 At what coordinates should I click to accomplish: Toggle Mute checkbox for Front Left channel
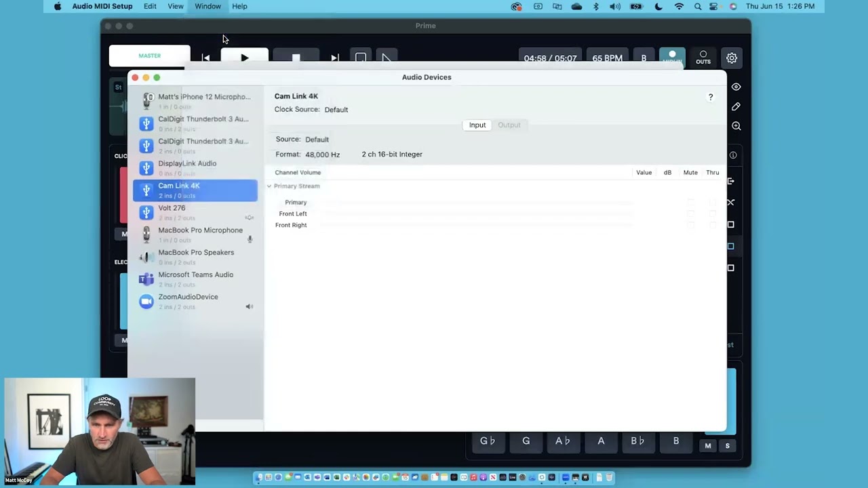pyautogui.click(x=690, y=213)
